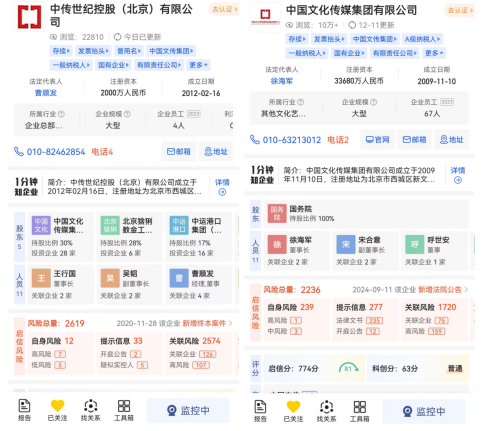
Task: Expand 更多 tags in left panel
Action: (x=198, y=65)
